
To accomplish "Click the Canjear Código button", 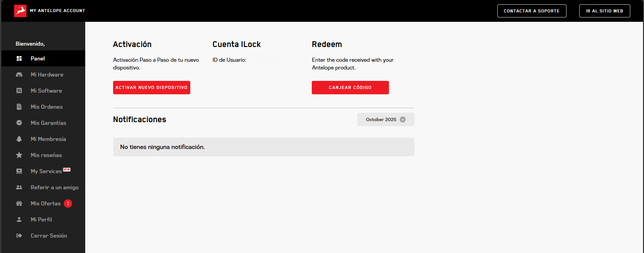I will pos(350,88).
